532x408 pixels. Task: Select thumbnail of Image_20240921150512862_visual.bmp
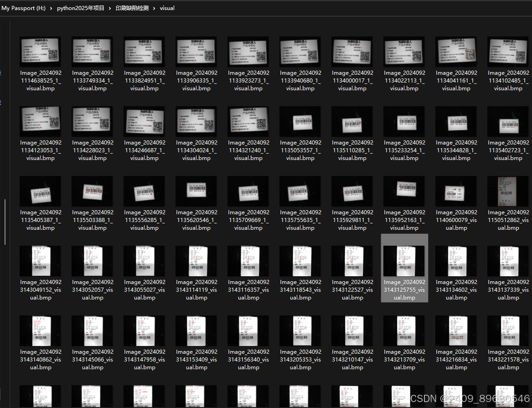[x=508, y=191]
